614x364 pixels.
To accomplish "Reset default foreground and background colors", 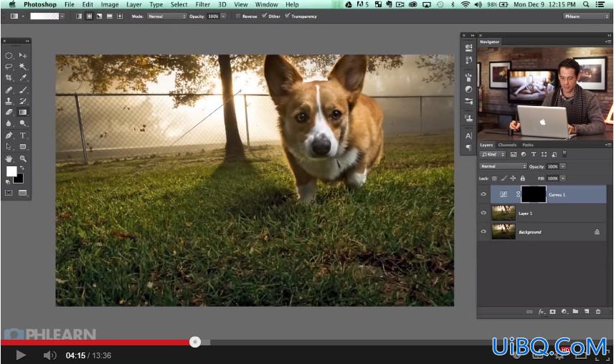I will pos(8,182).
